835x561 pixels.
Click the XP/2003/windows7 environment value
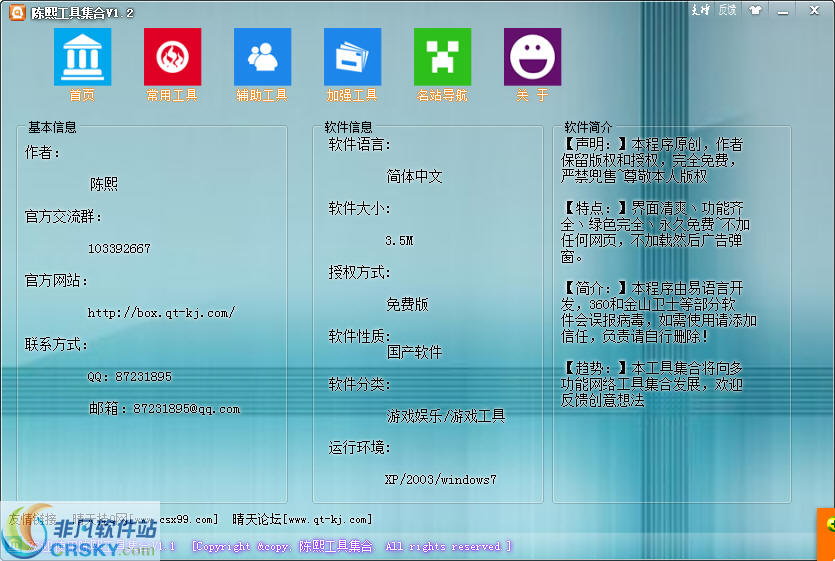440,480
